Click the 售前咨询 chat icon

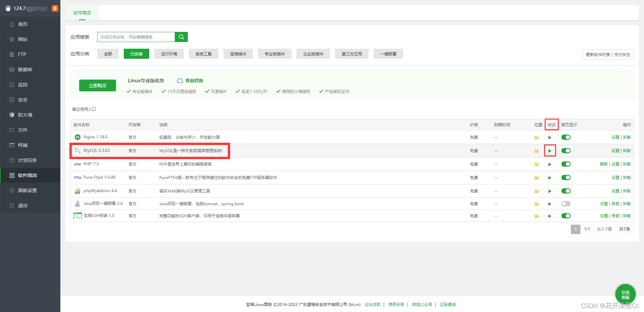180,81
